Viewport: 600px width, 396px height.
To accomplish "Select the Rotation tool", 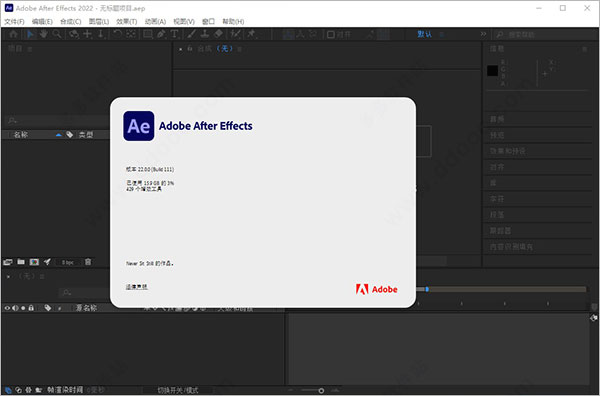I will tap(117, 34).
